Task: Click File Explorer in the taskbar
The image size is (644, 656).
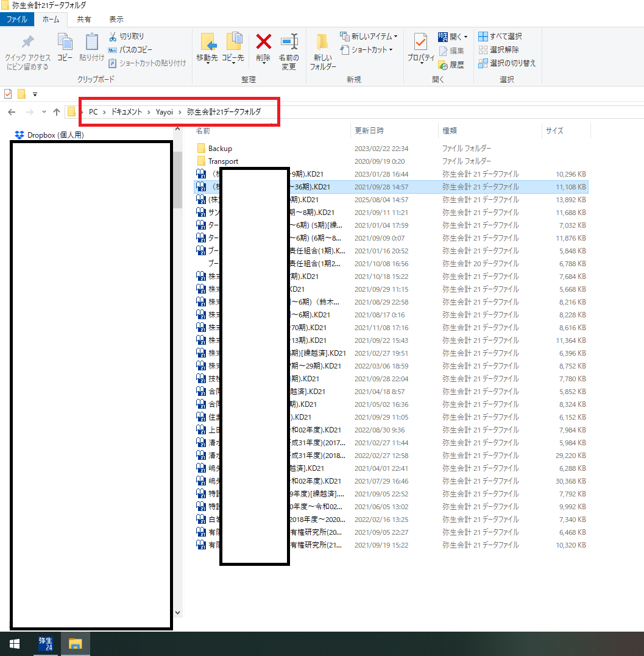Action: click(76, 644)
